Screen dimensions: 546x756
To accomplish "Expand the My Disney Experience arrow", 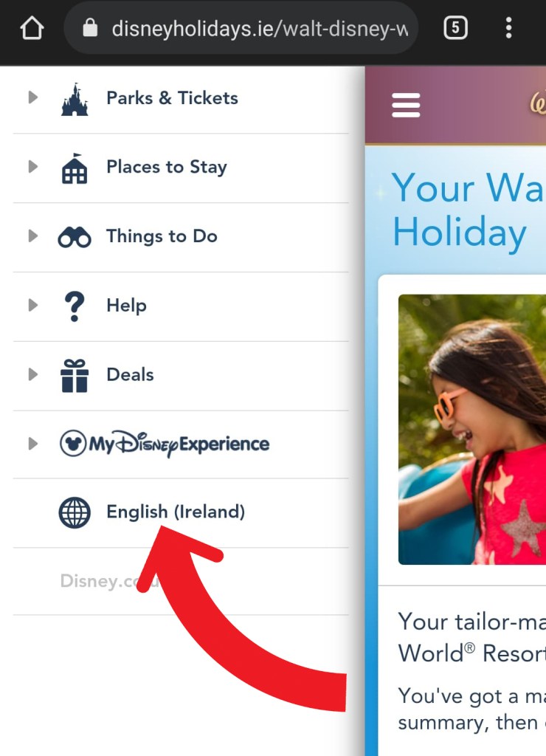I will tap(32, 444).
